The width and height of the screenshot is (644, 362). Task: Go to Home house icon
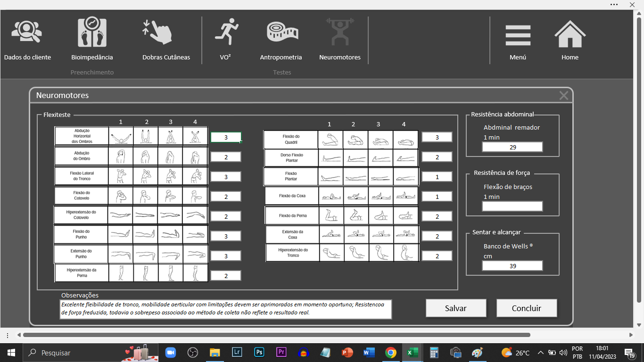point(570,35)
